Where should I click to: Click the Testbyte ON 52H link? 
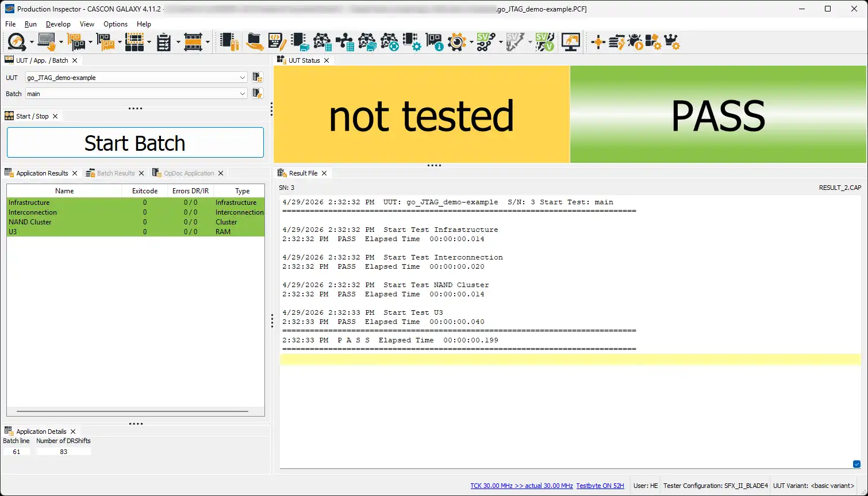tap(600, 486)
